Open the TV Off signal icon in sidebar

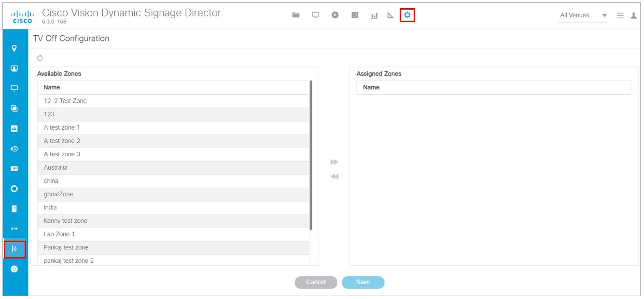pos(14,249)
